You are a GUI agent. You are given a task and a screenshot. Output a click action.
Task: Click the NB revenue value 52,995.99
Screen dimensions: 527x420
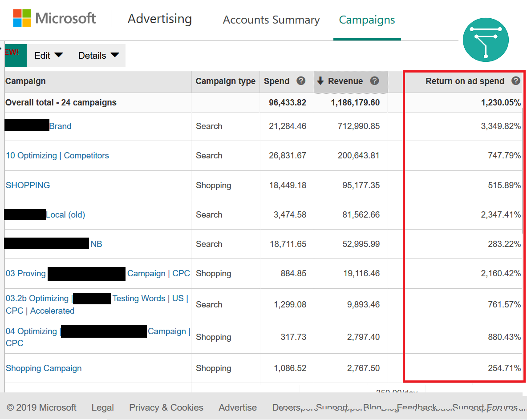coord(361,244)
